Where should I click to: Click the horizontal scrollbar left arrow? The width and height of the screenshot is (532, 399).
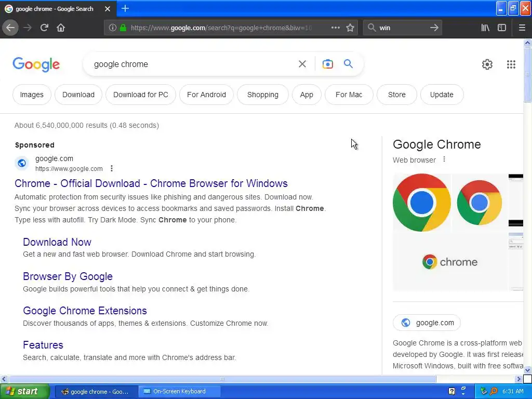point(4,379)
